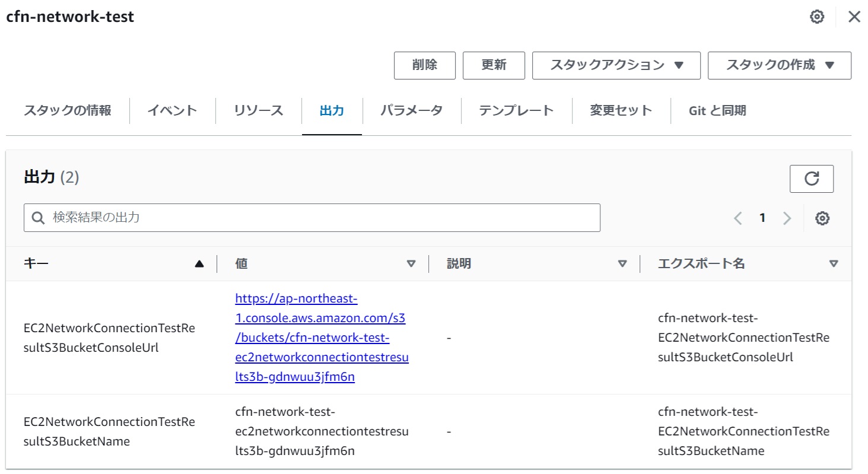Open the テンプレート tab
868x474 pixels.
click(x=516, y=110)
